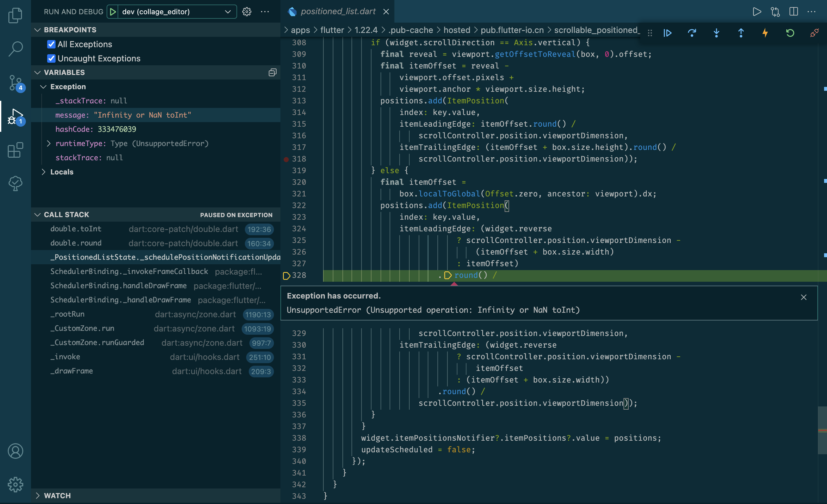Open the Source Control view
The width and height of the screenshot is (827, 504).
click(x=15, y=84)
